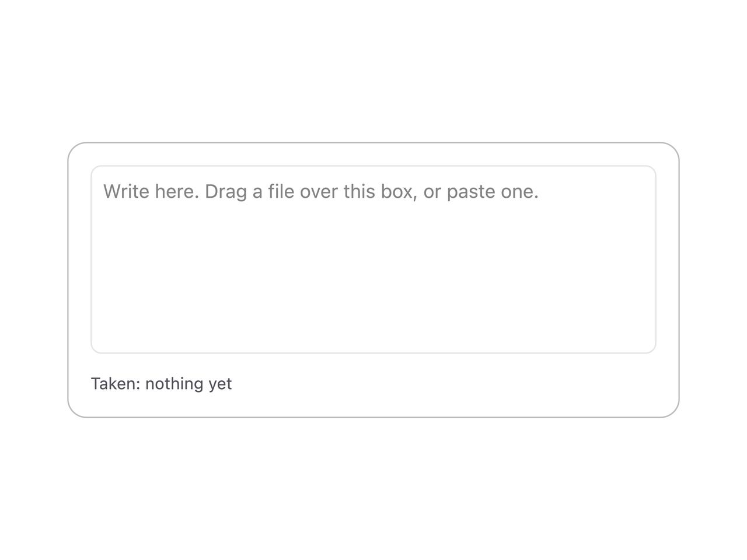Screen dimensions: 747x560
Task: Click the words 'nothing yet' below the box
Action: (189, 384)
